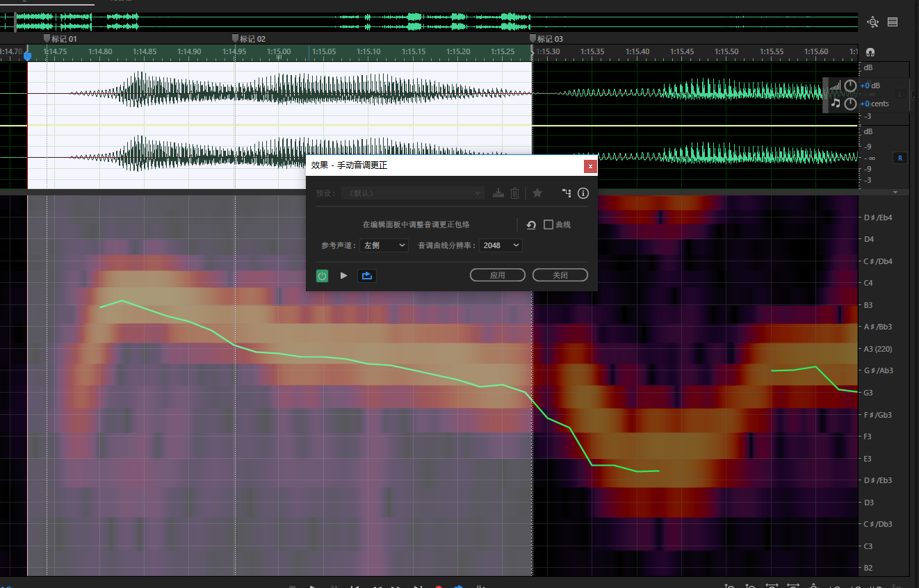Toggle the snapping magnet icon

coord(870,52)
